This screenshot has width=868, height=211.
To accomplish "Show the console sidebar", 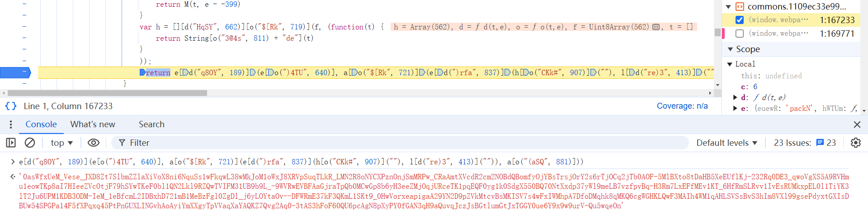I will (x=11, y=143).
